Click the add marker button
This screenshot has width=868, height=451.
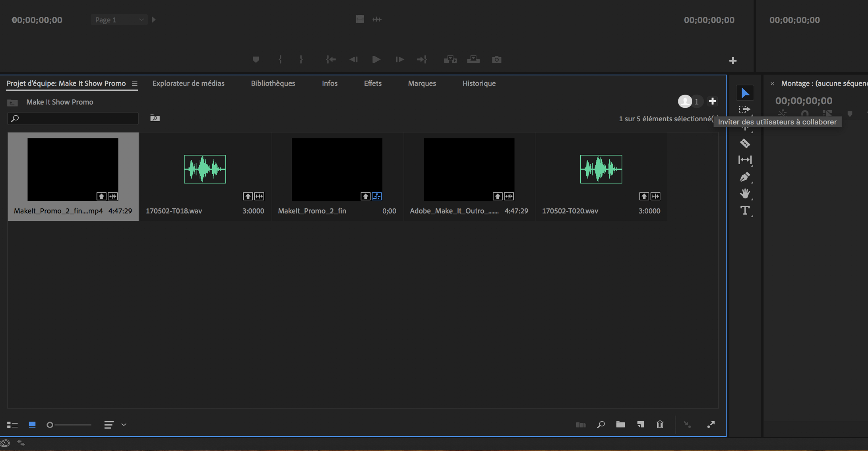(x=256, y=60)
